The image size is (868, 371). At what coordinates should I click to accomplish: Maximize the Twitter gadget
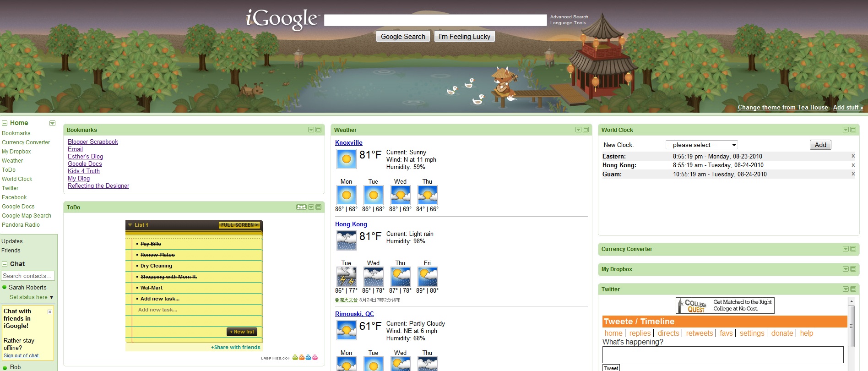point(853,289)
